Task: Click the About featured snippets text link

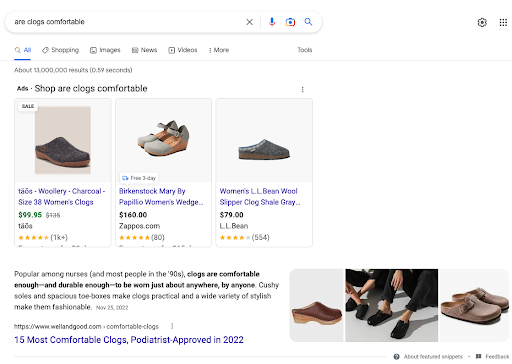Action: (433, 357)
